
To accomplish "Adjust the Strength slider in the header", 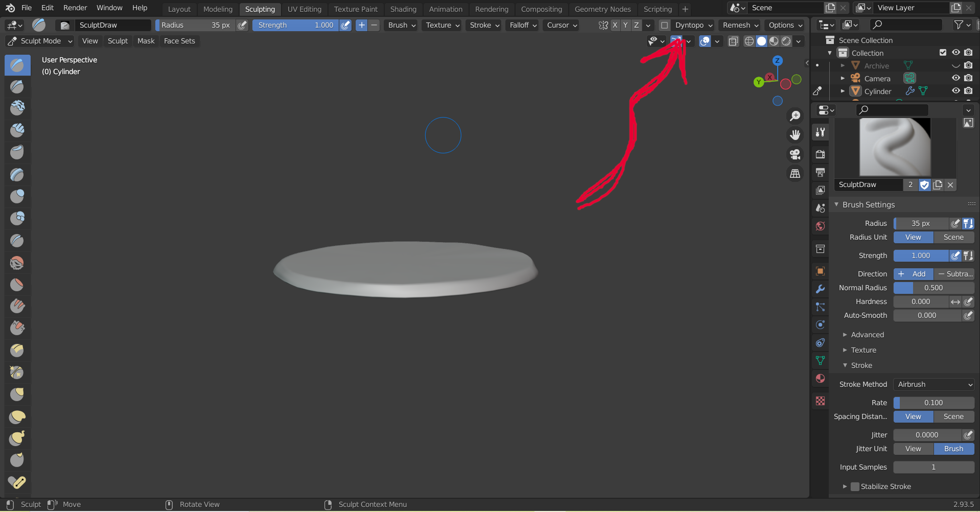I will pyautogui.click(x=295, y=25).
